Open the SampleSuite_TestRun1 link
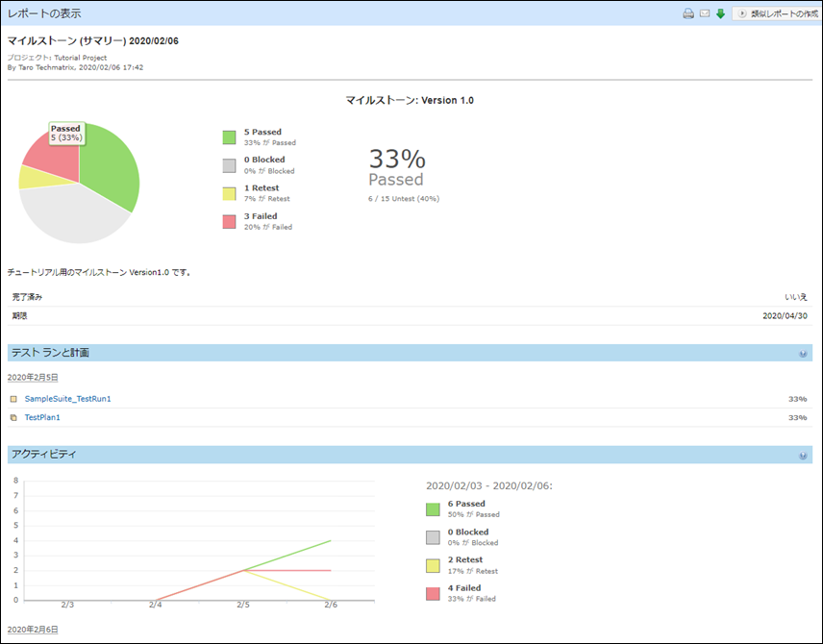Image resolution: width=823 pixels, height=644 pixels. pos(67,399)
